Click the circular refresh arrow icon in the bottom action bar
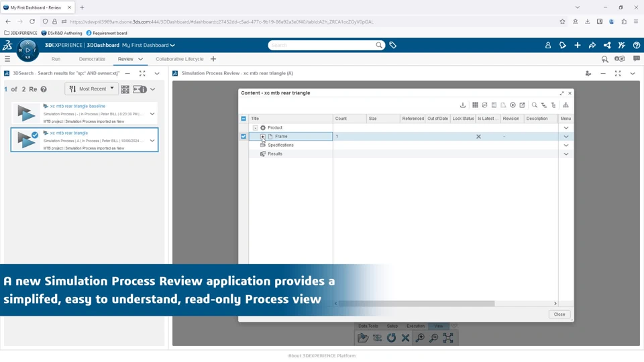644x362 pixels. pos(391,338)
